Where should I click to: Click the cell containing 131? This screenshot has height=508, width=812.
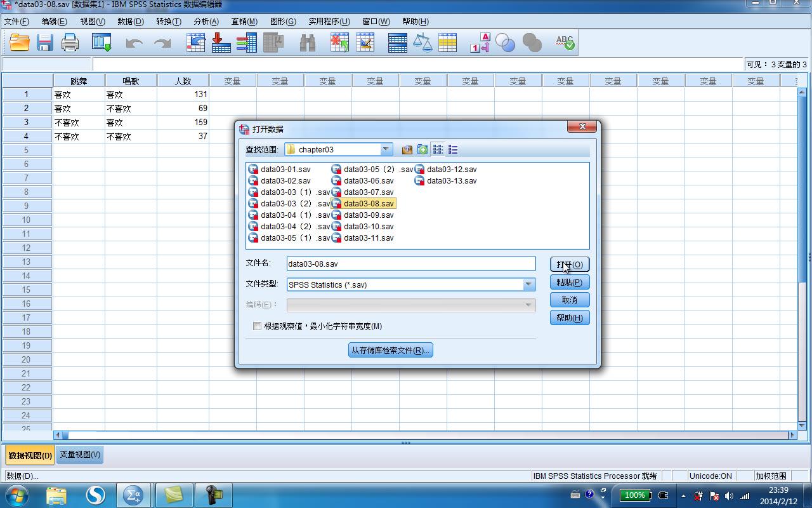183,94
